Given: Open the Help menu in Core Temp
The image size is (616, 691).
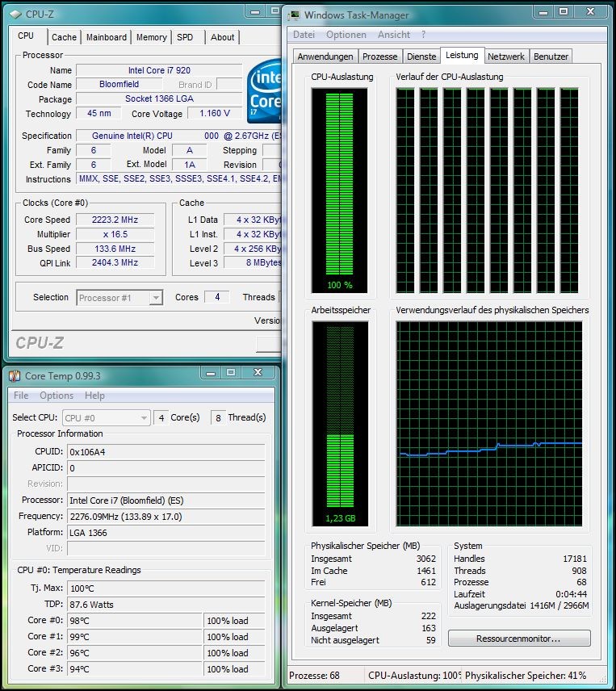Looking at the screenshot, I should 94,396.
